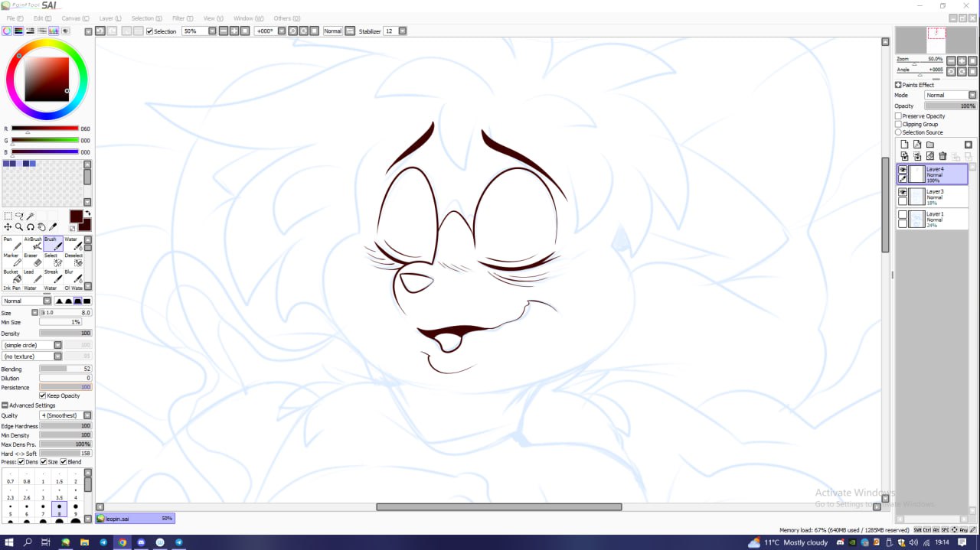Enable the Preserve Opacity checkbox
The image size is (980, 550).
point(899,116)
